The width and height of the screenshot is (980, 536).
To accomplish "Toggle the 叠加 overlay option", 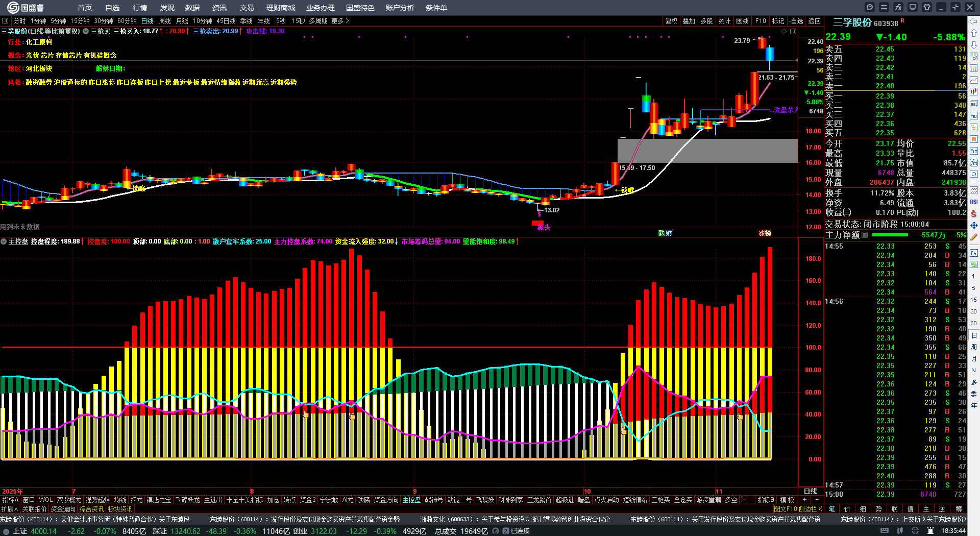I will pyautogui.click(x=689, y=21).
